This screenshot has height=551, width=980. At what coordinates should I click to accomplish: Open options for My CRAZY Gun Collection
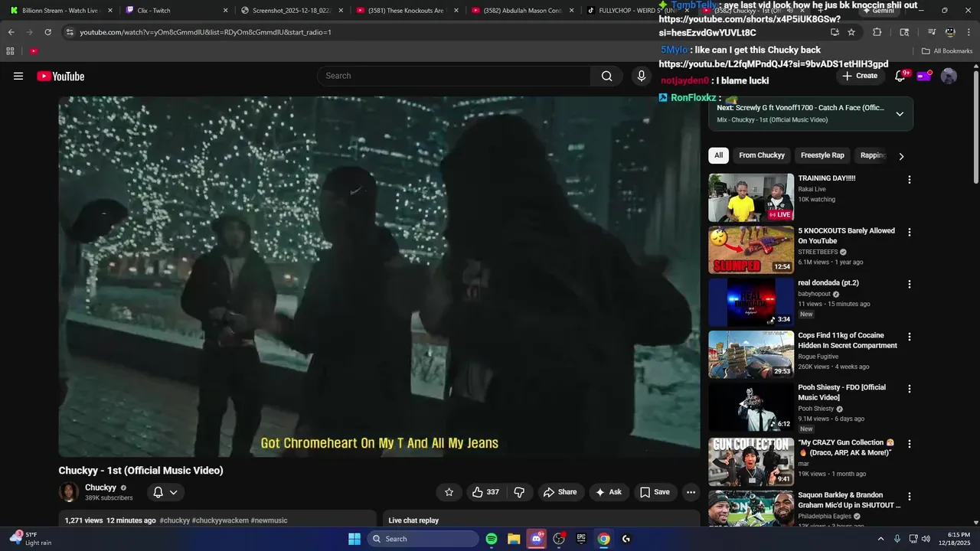(910, 444)
